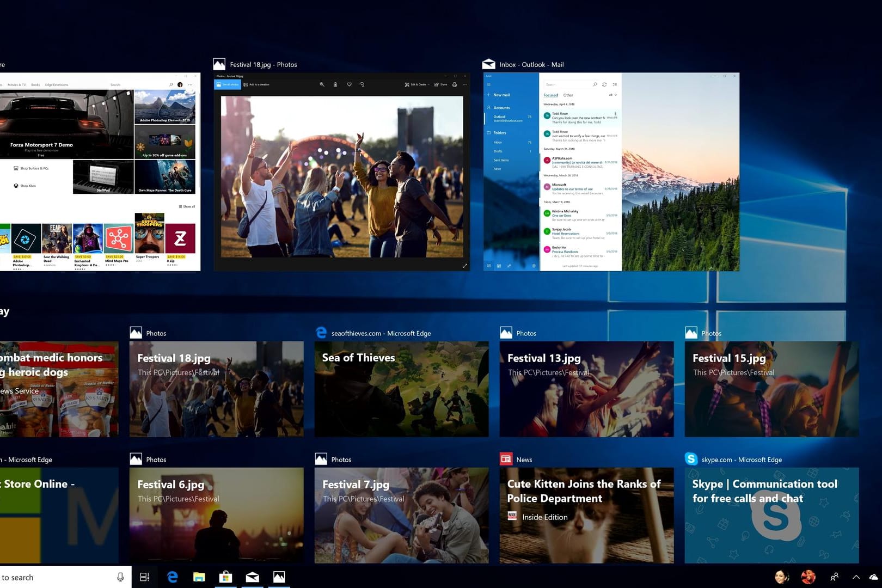Click the Movies & TV tab in Store
Viewport: 882px width, 588px height.
click(x=16, y=85)
